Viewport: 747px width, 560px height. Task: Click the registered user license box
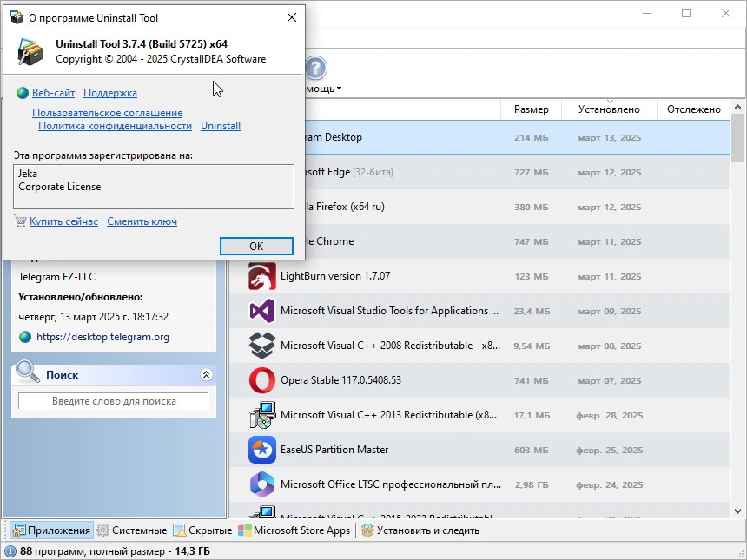(x=154, y=187)
